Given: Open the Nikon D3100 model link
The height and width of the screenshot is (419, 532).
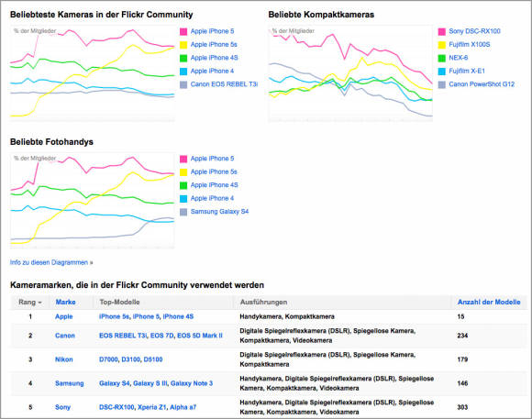Looking at the screenshot, I should click(x=130, y=359).
